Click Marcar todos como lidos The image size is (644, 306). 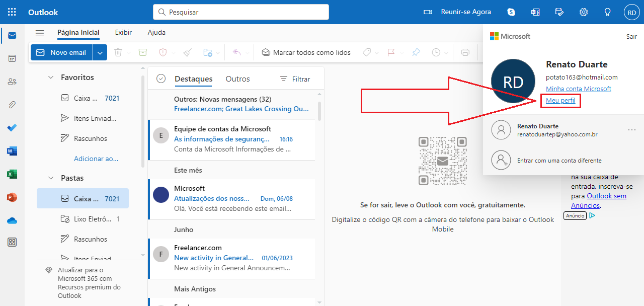(x=306, y=52)
